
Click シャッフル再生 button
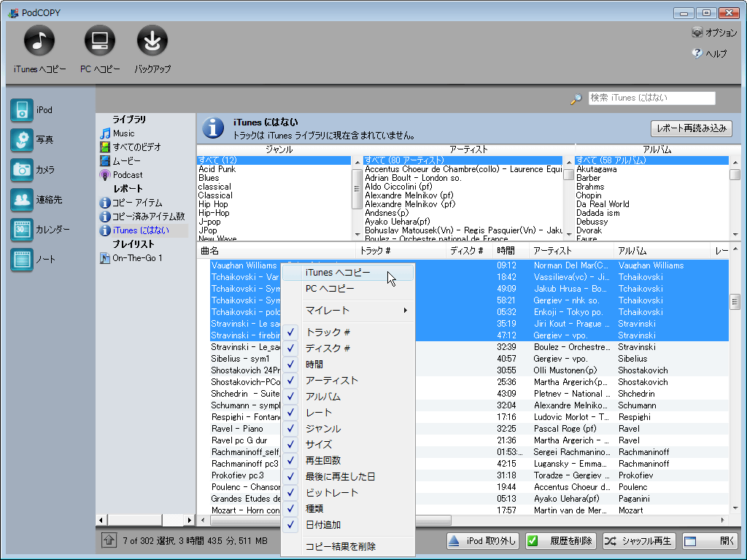tap(639, 541)
